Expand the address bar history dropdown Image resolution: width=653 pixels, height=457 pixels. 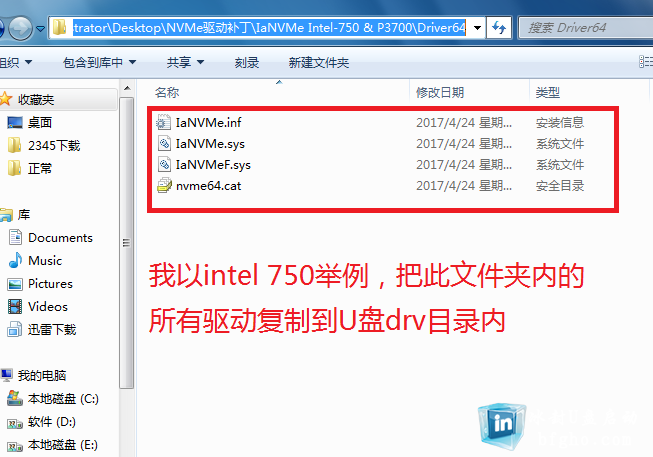(477, 28)
